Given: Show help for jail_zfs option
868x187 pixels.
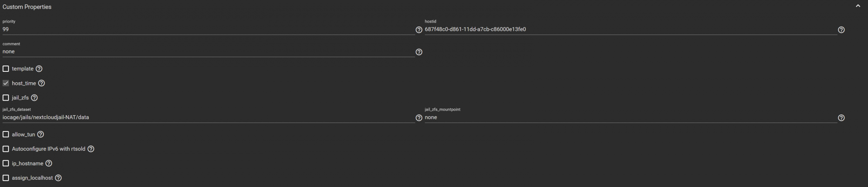Looking at the screenshot, I should tap(34, 98).
